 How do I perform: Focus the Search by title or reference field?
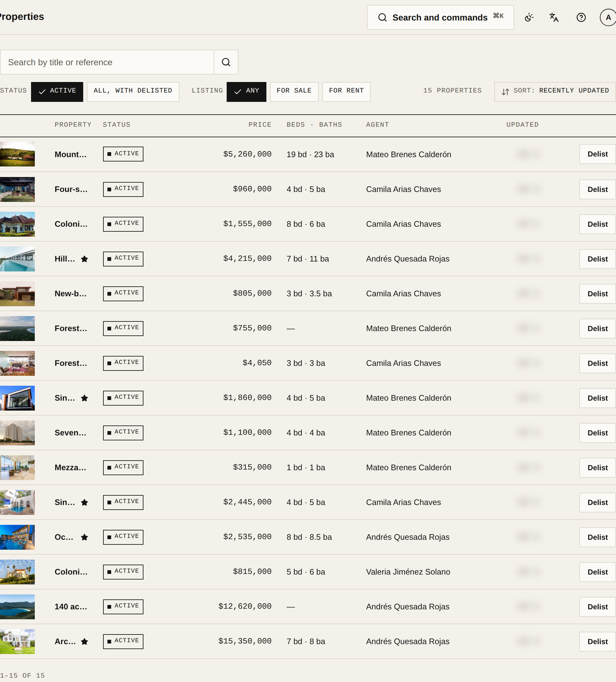107,62
